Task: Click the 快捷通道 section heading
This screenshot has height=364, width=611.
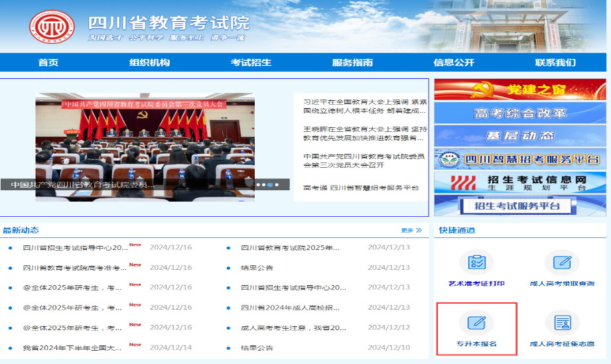Action: pyautogui.click(x=456, y=230)
